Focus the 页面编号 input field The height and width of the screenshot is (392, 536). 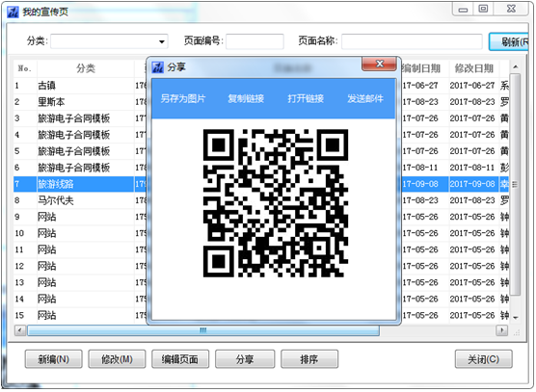coord(255,41)
